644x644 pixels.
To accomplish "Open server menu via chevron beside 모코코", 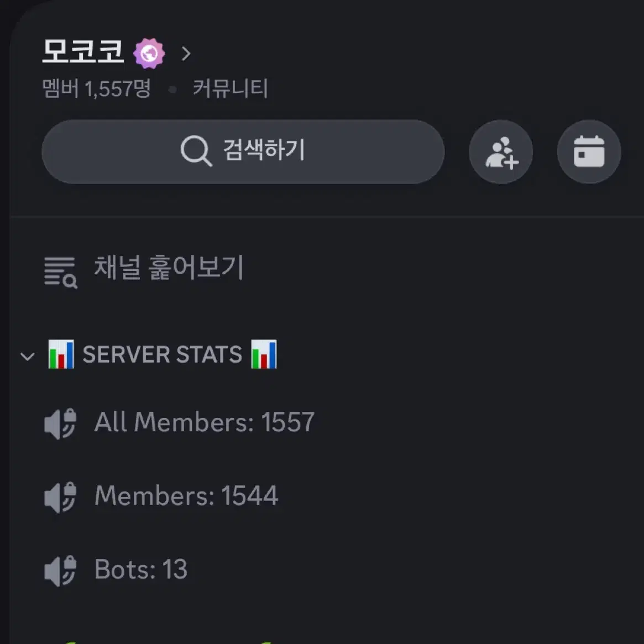I will click(x=186, y=54).
